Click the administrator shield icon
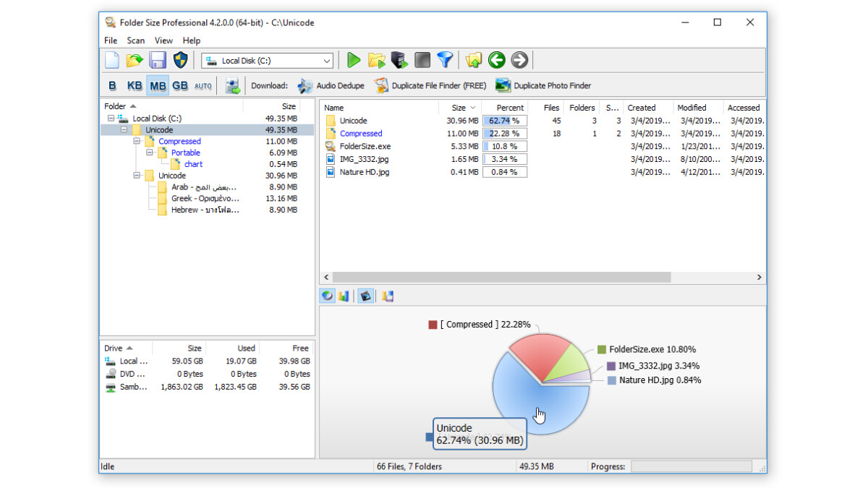 click(180, 61)
